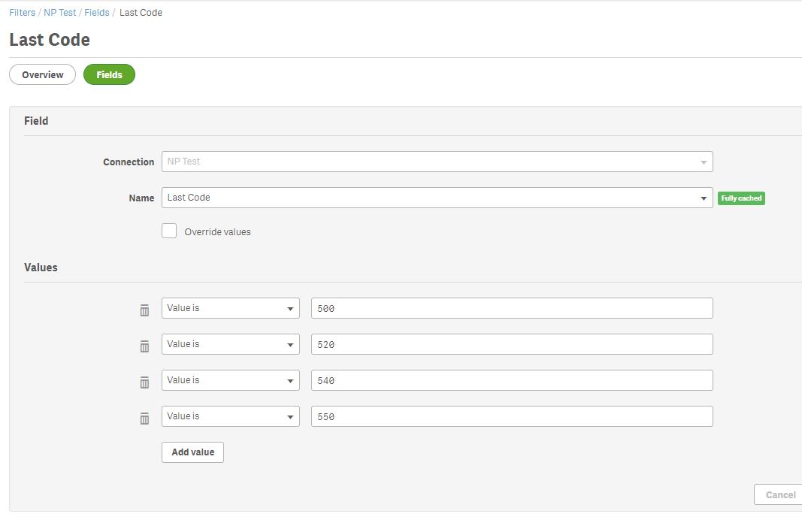
Task: Click the input field containing 500
Action: pyautogui.click(x=511, y=308)
